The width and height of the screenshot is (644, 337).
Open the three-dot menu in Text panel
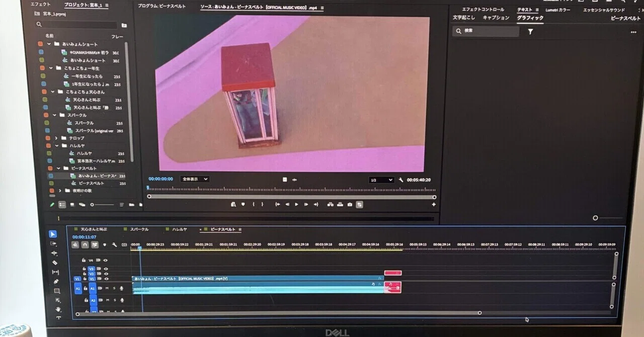pos(633,32)
